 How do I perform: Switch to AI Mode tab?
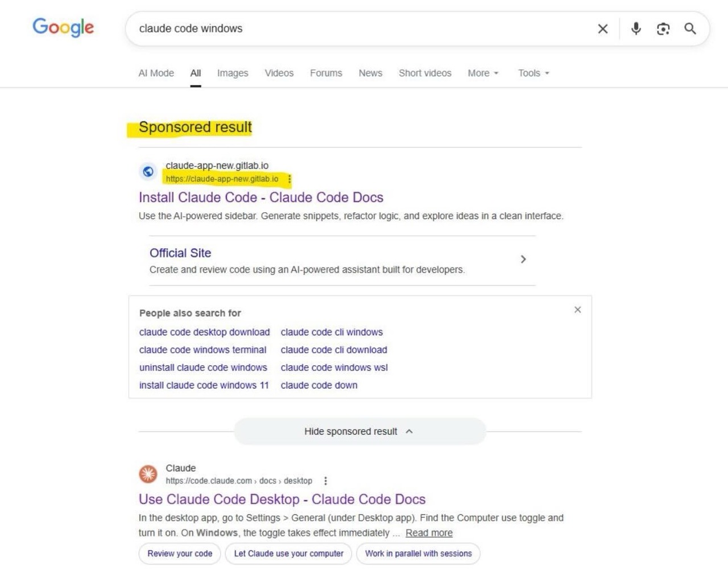tap(156, 73)
